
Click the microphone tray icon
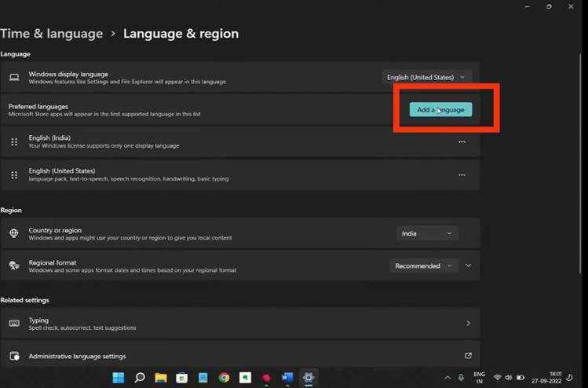[x=461, y=378]
